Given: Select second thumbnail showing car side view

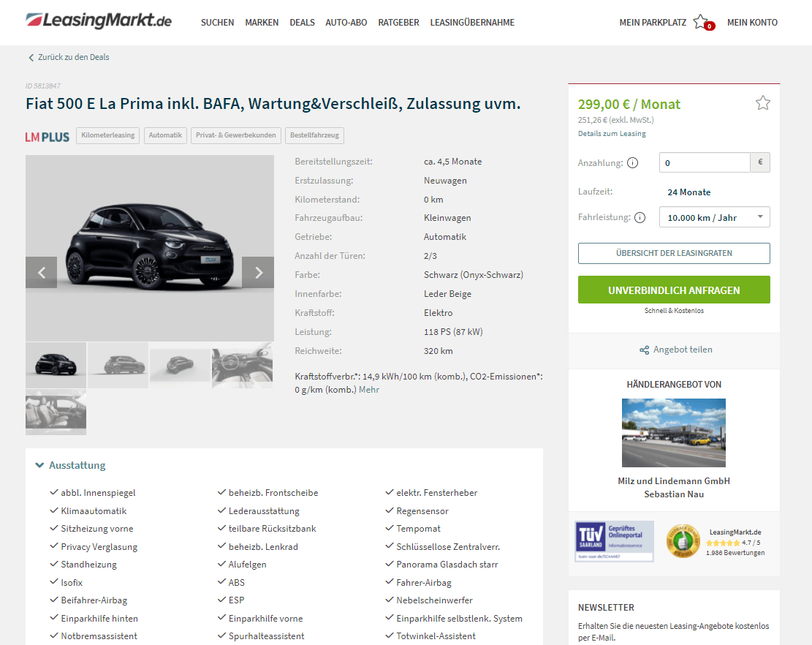Looking at the screenshot, I should 118,365.
